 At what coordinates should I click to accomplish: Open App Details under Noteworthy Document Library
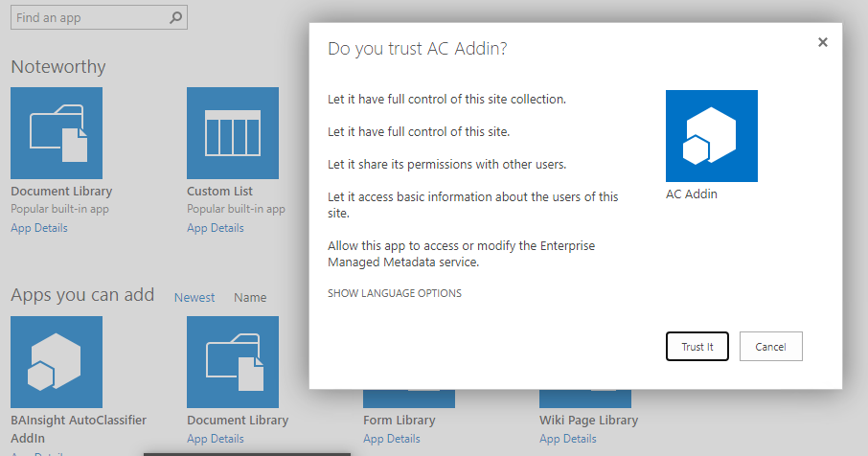(x=39, y=228)
